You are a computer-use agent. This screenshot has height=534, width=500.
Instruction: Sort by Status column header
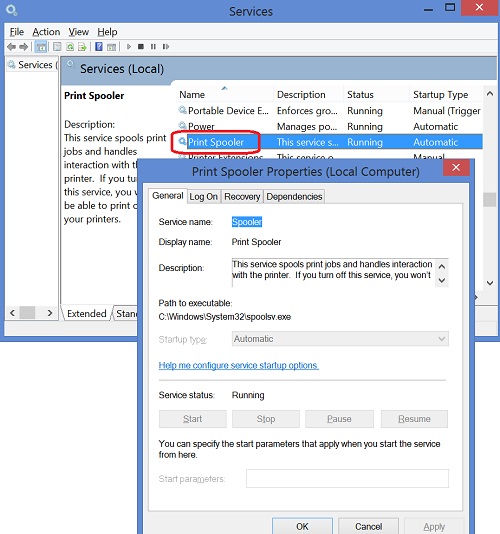[377, 94]
